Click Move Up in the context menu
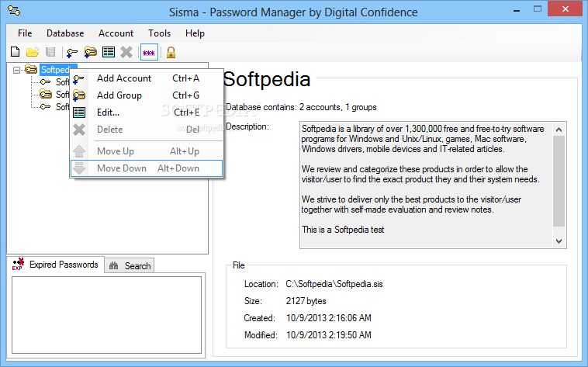Screen dimensions: 588x367 (147, 151)
